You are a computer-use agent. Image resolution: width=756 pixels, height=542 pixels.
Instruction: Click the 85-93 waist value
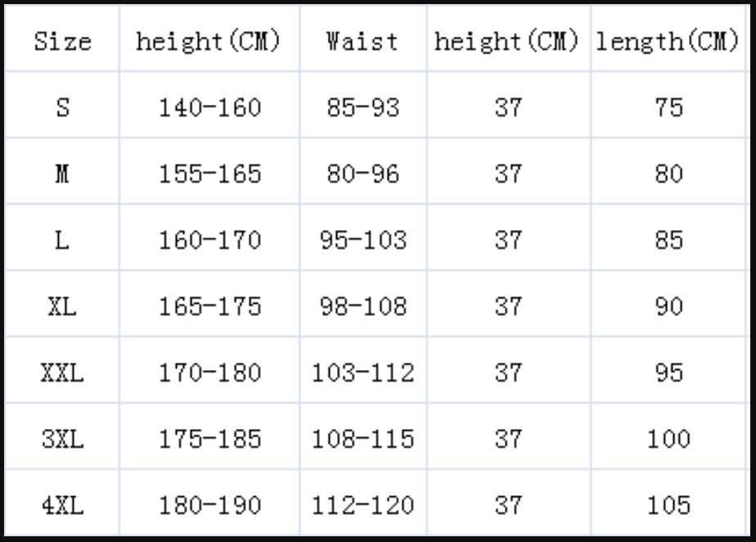tap(362, 107)
